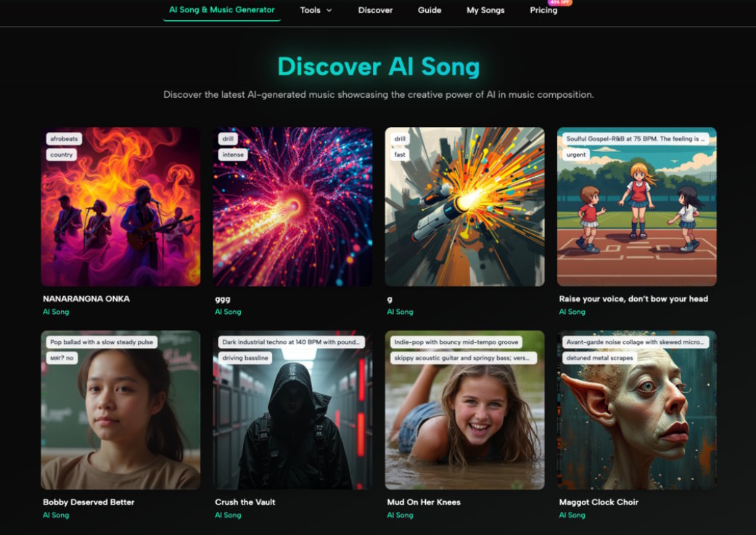Open the Guide page
The width and height of the screenshot is (756, 535).
pos(430,10)
